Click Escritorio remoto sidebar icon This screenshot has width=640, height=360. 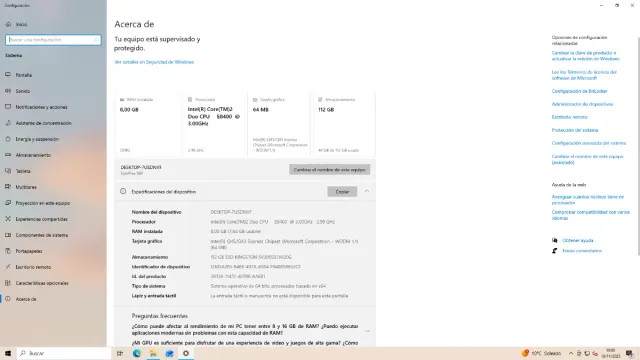coord(8,267)
